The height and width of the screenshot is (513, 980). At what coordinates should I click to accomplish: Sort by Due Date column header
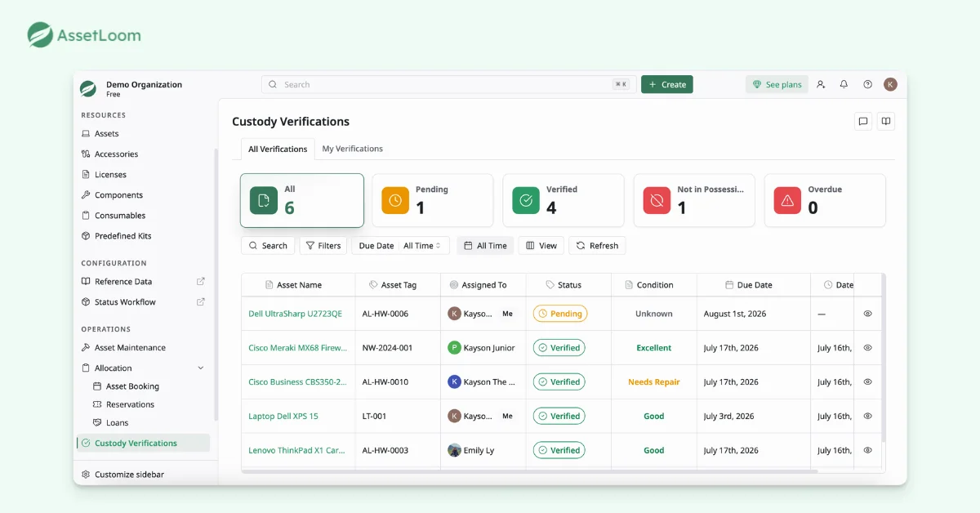click(x=754, y=285)
